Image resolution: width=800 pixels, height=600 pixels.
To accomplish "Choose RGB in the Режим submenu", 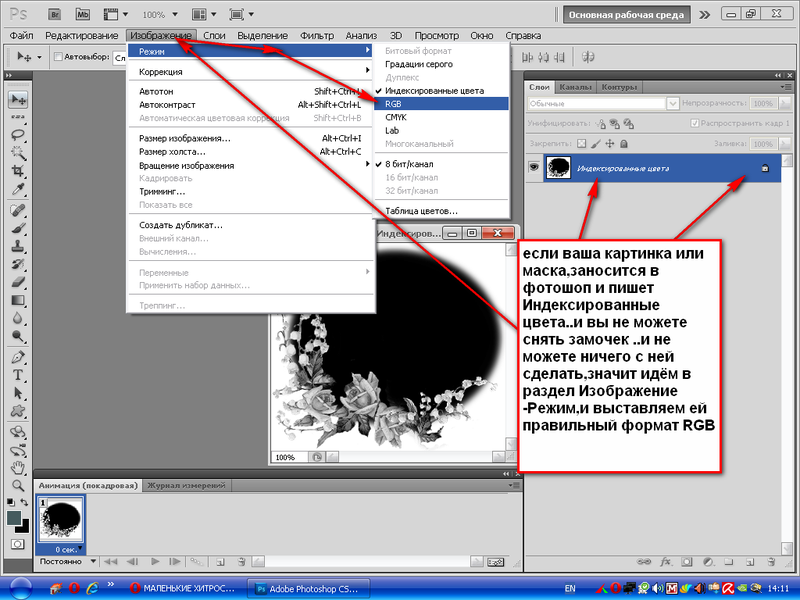I will click(441, 104).
